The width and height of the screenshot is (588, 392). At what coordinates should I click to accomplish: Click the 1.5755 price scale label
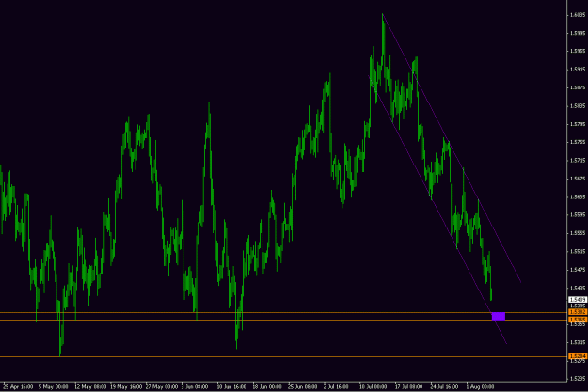pos(578,142)
